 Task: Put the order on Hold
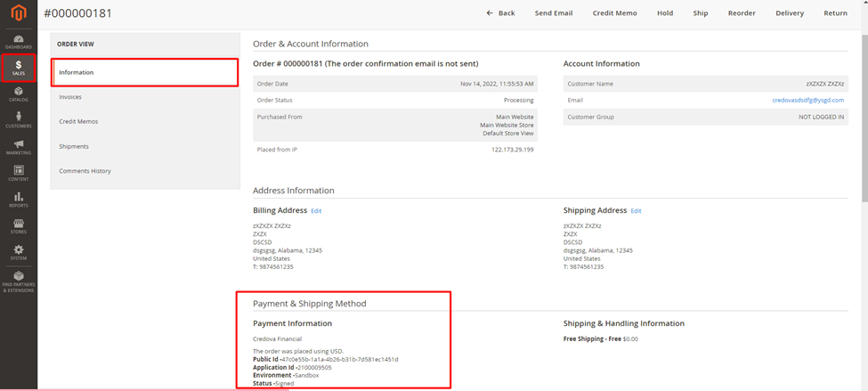pyautogui.click(x=665, y=13)
